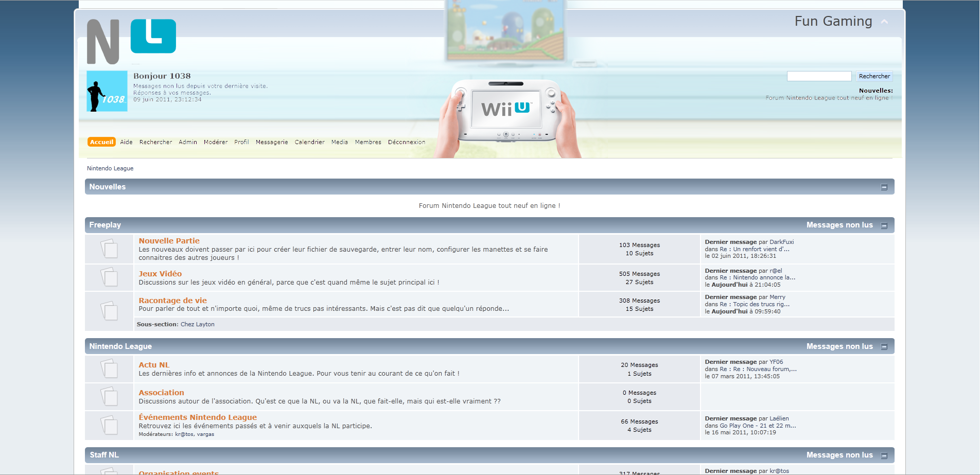
Task: Show Réponses à vos messages
Action: (172, 93)
